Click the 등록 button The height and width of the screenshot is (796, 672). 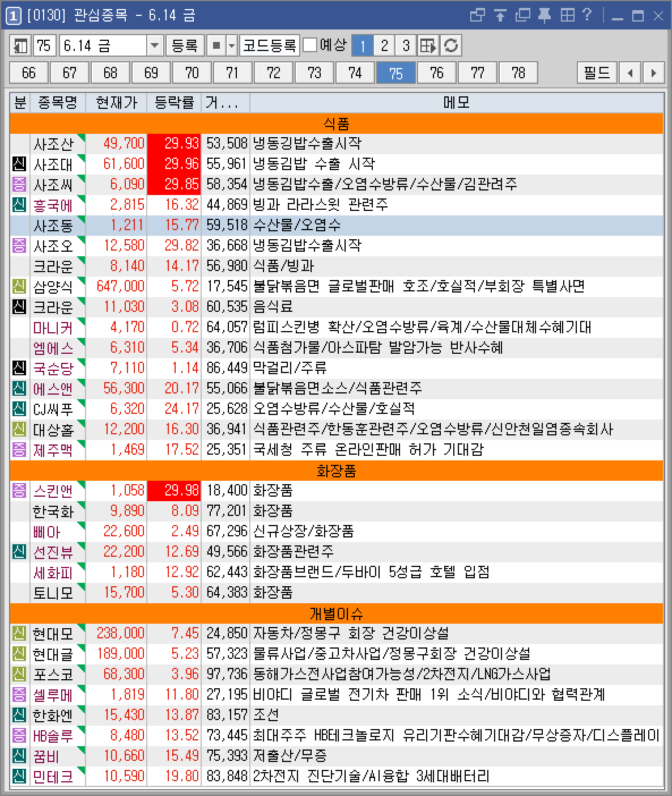[185, 45]
